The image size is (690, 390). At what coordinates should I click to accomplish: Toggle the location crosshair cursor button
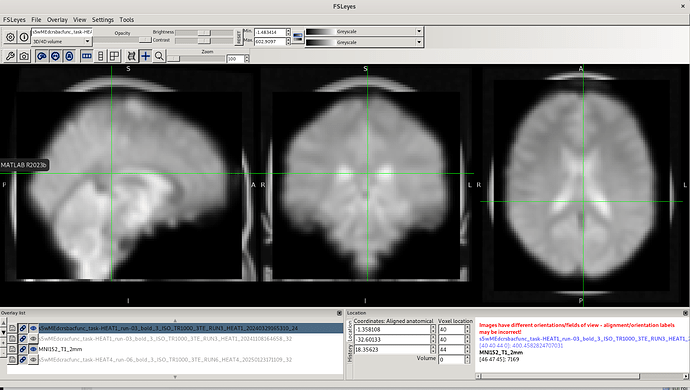pyautogui.click(x=145, y=56)
